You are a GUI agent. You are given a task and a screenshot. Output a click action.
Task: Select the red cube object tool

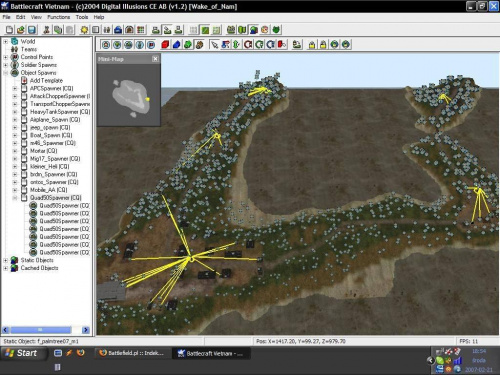click(x=165, y=44)
